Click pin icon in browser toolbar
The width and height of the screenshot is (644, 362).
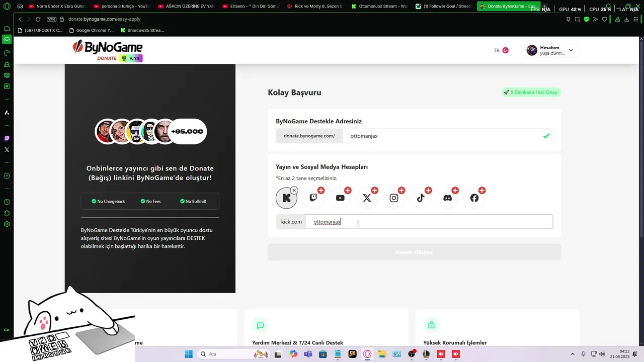coord(568,19)
